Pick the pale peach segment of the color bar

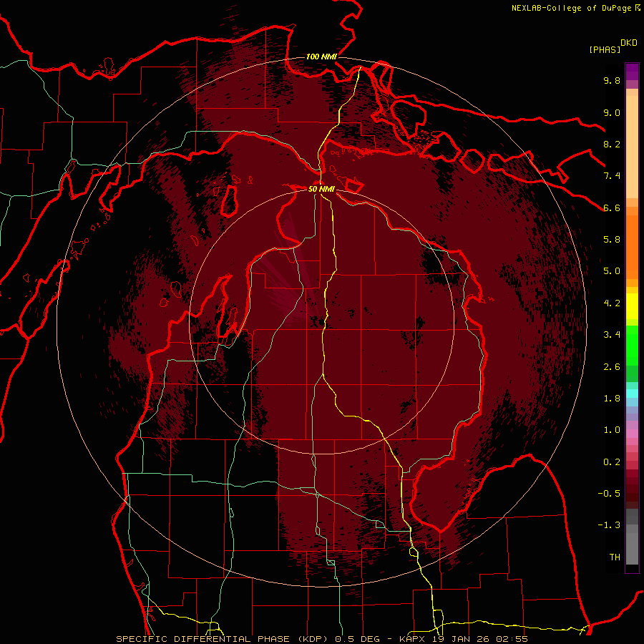[x=632, y=148]
